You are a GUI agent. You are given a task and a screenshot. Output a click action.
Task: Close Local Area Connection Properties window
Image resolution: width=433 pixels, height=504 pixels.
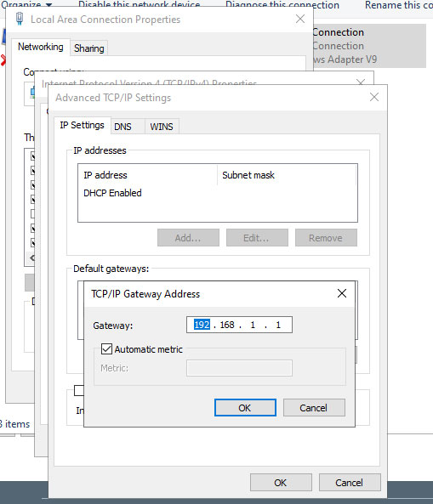click(300, 19)
